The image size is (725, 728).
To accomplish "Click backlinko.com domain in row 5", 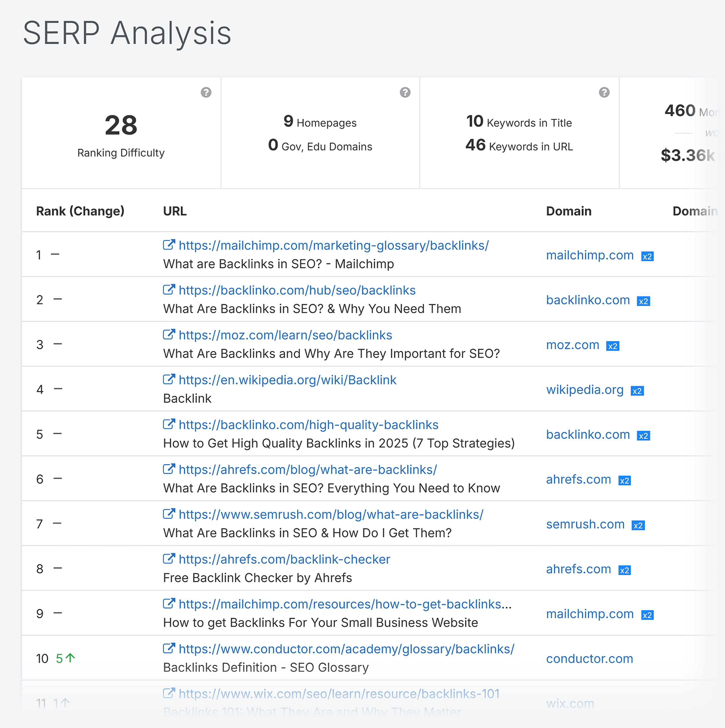I will [588, 435].
